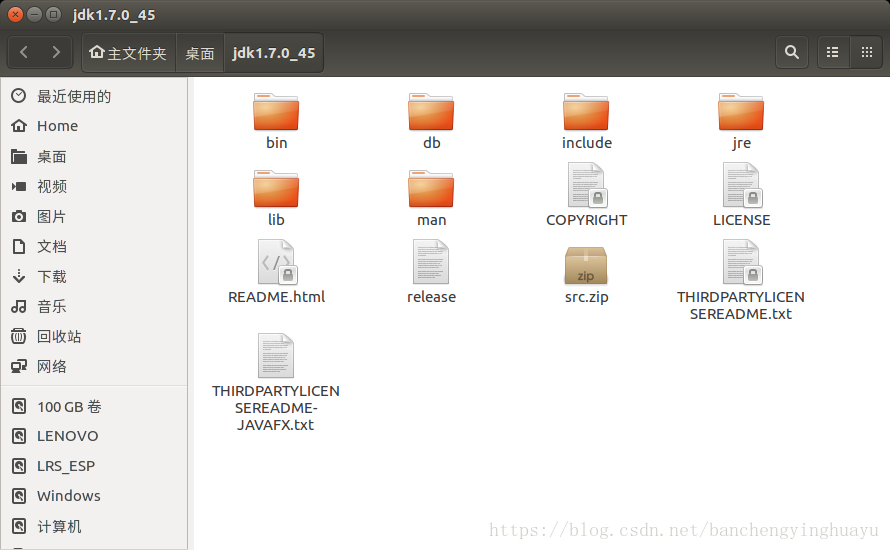The width and height of the screenshot is (890, 550).
Task: Open 图片 in the sidebar
Action: point(94,216)
